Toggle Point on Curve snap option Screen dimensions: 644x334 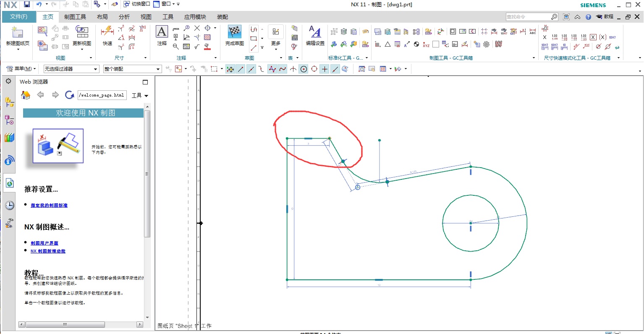(x=335, y=69)
